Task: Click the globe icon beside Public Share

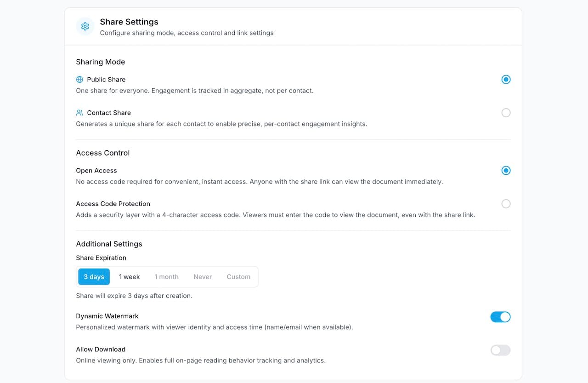Action: pyautogui.click(x=80, y=79)
